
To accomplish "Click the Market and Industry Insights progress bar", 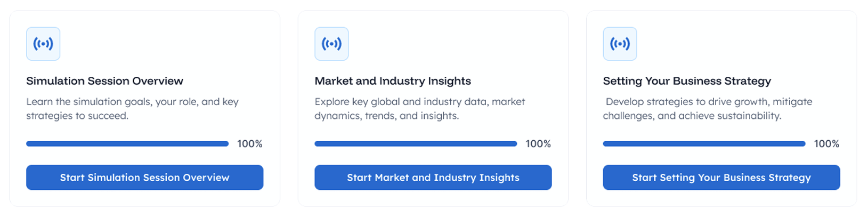I will click(416, 143).
